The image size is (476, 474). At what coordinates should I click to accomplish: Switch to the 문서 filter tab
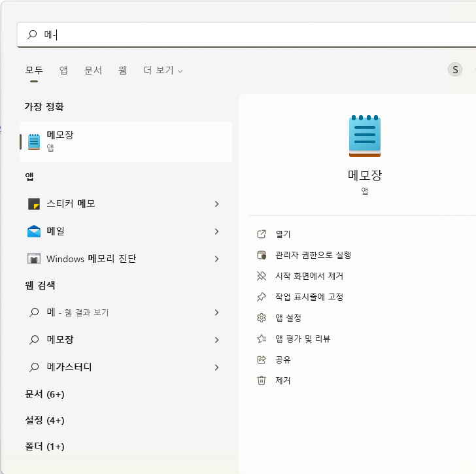93,71
